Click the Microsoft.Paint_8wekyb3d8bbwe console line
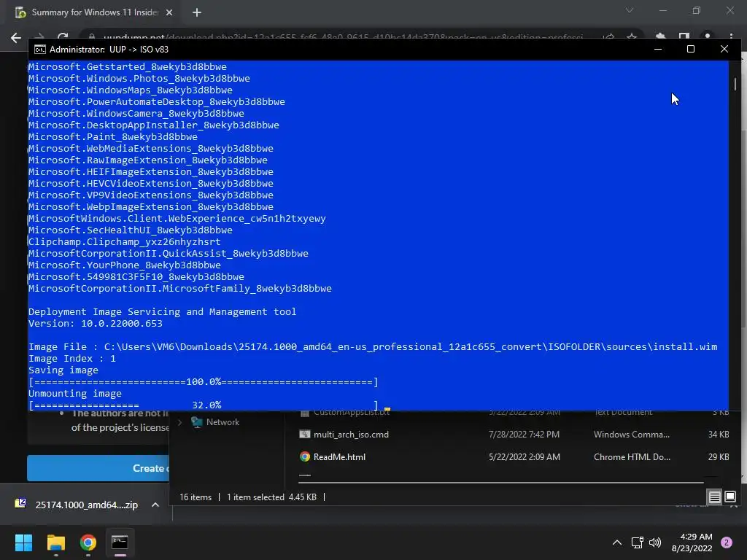The image size is (747, 560). (113, 136)
